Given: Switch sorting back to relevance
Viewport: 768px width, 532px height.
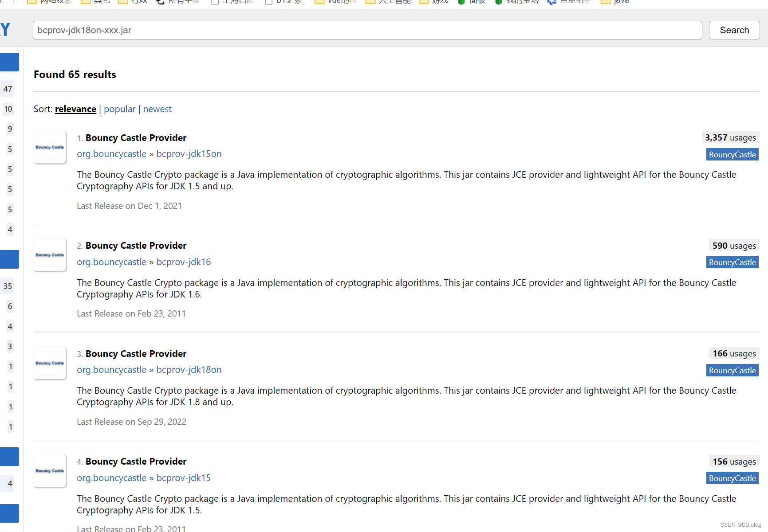Looking at the screenshot, I should tap(75, 109).
